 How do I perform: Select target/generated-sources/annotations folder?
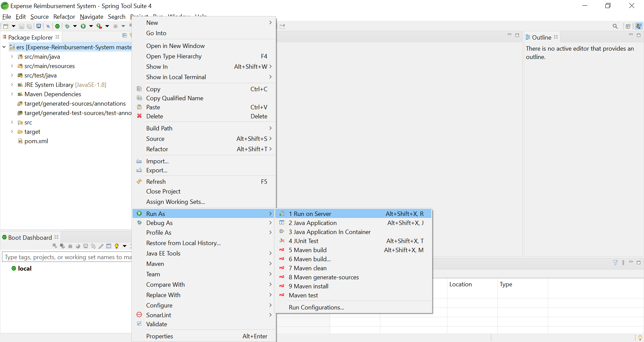tap(75, 103)
